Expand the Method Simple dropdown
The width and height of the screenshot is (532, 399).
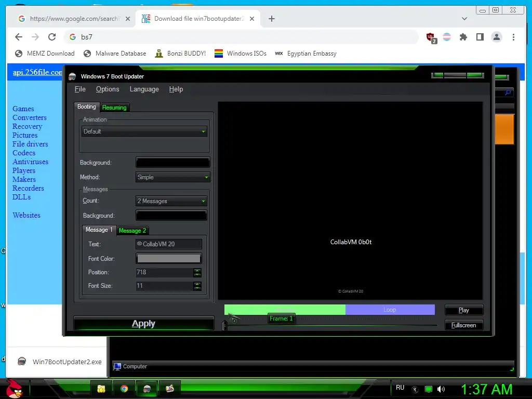coord(172,177)
